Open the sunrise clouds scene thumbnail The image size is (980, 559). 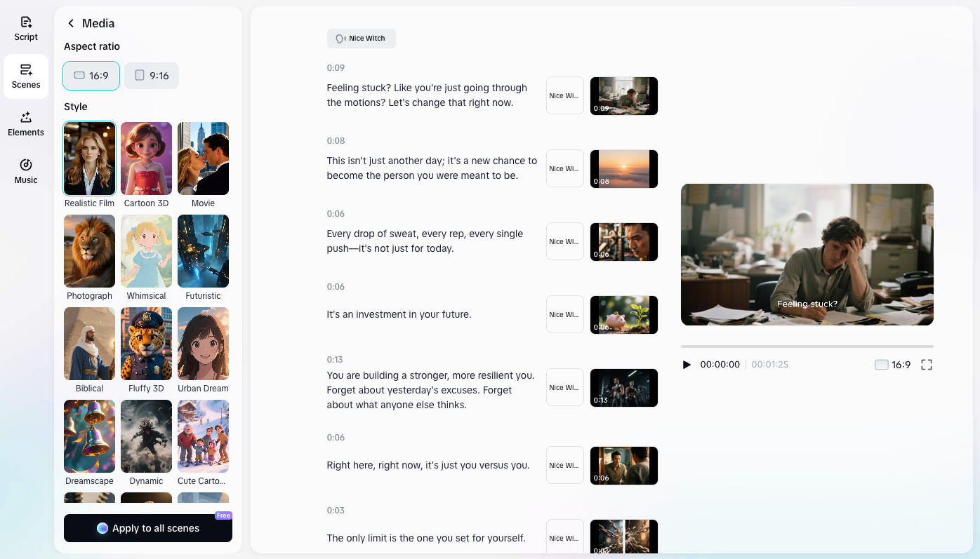pos(624,169)
